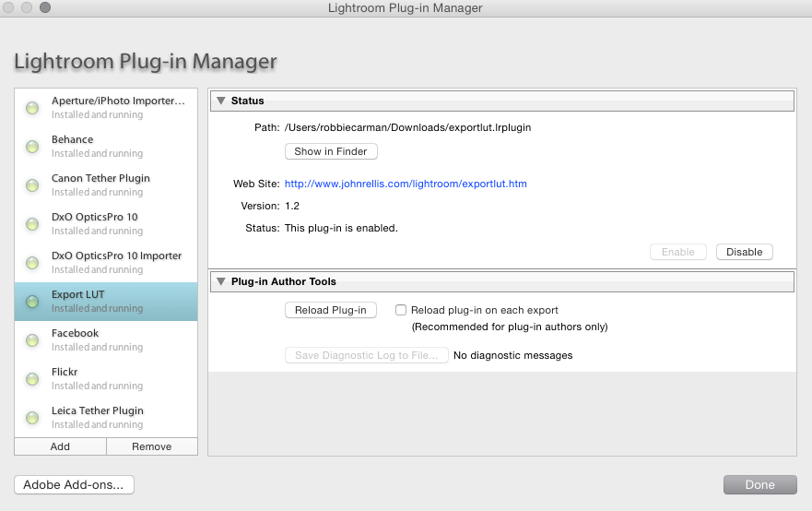The width and height of the screenshot is (812, 511).
Task: Click the window zoom button in title bar
Action: point(45,7)
